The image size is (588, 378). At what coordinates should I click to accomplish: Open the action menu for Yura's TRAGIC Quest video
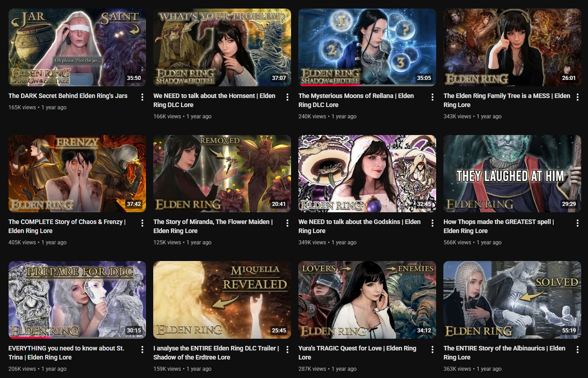[x=433, y=350]
